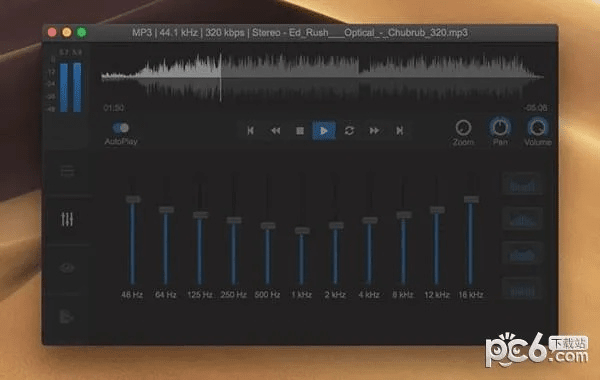Click the waveform playhead marker
The height and width of the screenshot is (380, 600).
point(221,78)
